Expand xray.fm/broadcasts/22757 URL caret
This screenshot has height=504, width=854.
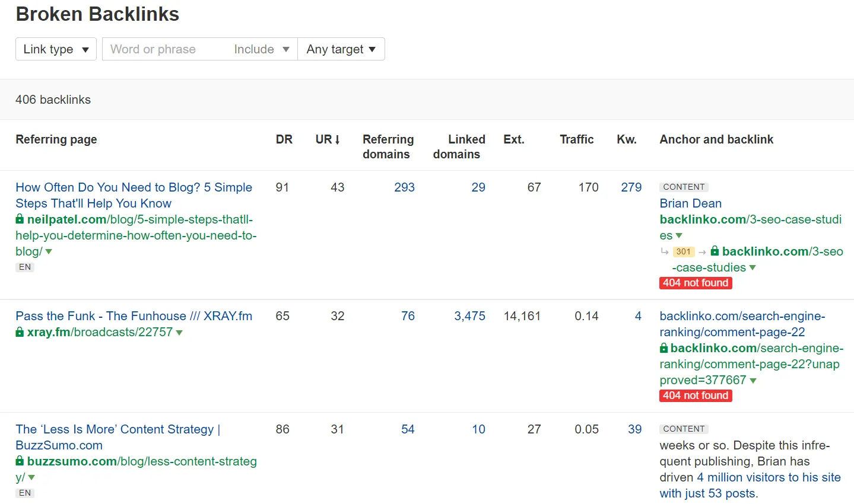(x=179, y=333)
